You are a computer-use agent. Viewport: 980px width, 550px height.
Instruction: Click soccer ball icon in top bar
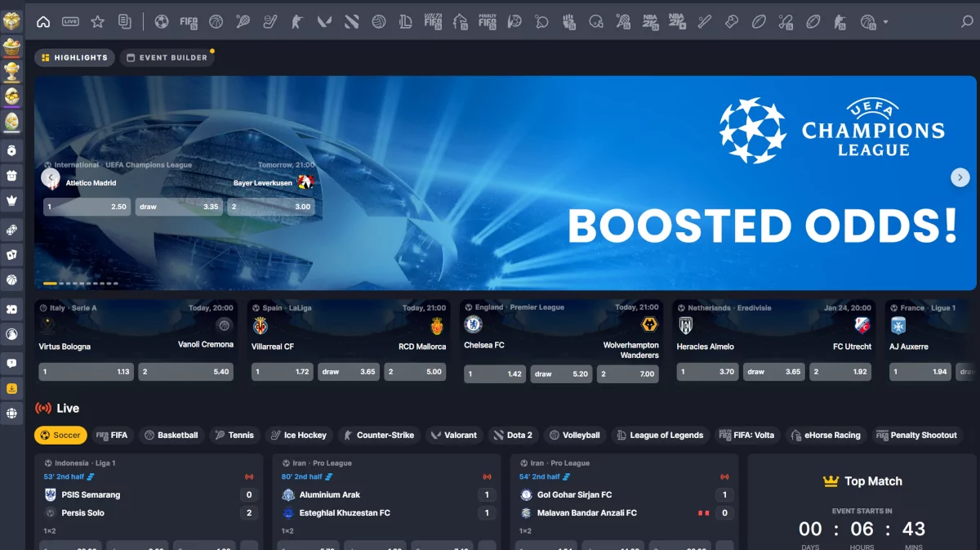point(162,22)
